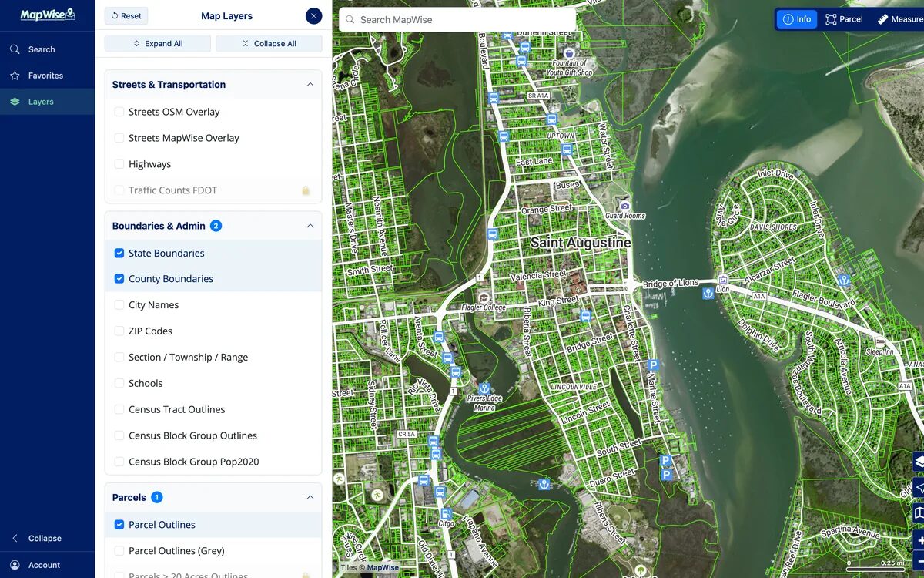Enable Streets OSM Overlay checkbox

coord(119,112)
